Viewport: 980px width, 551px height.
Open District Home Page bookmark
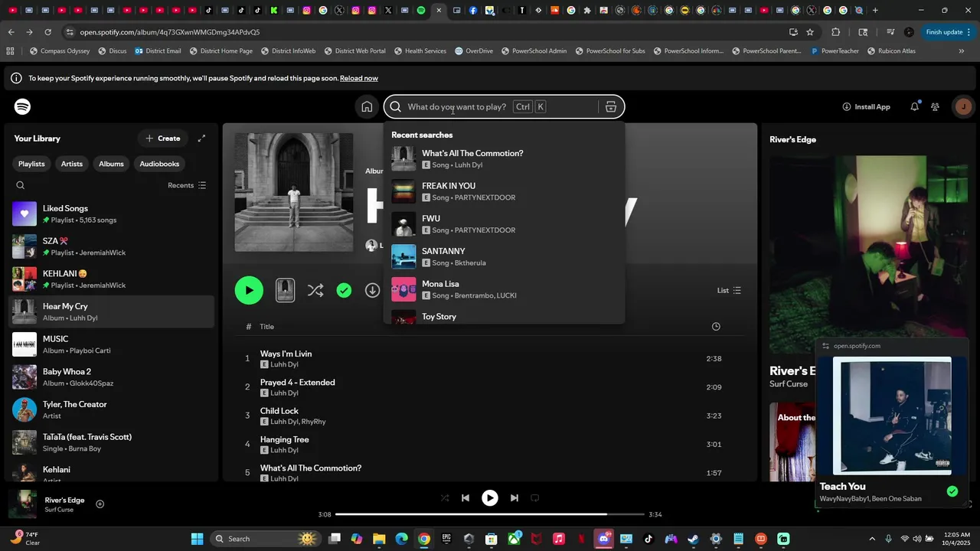(x=220, y=51)
